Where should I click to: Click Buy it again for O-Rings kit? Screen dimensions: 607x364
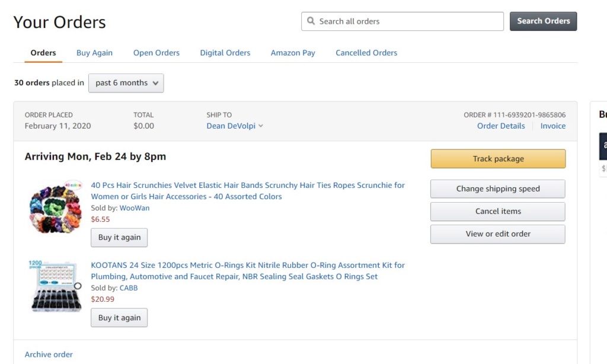coord(119,318)
